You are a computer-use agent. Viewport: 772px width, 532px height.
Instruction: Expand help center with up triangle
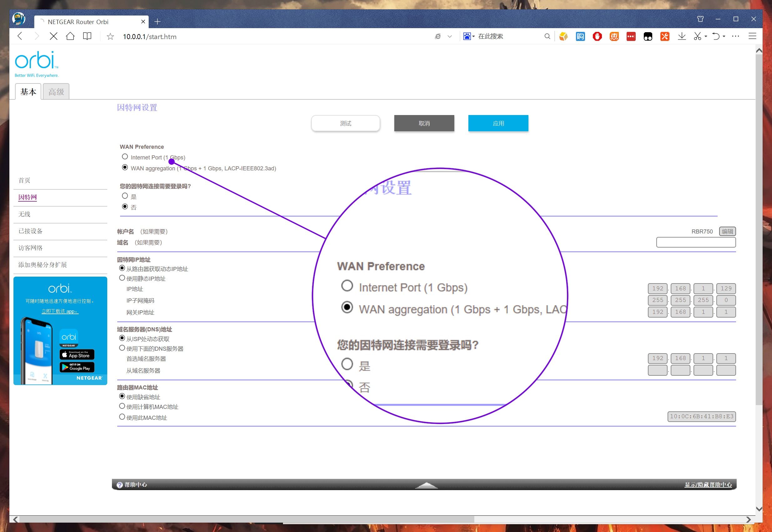(x=426, y=485)
